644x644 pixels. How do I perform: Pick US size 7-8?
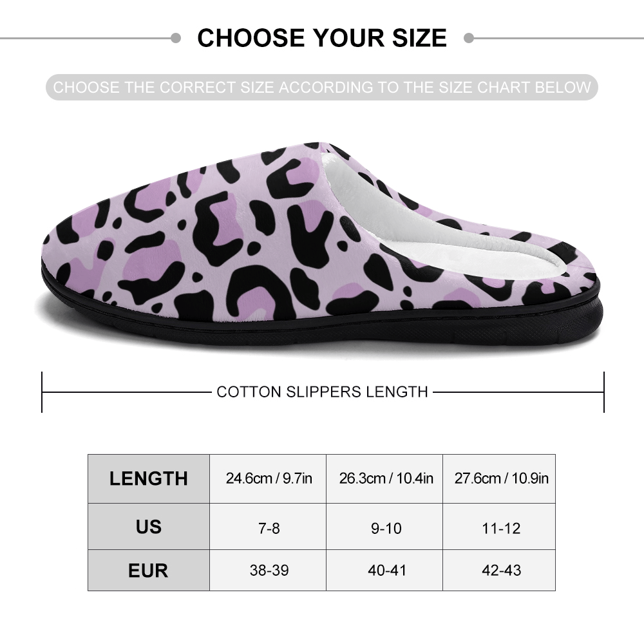pos(269,528)
